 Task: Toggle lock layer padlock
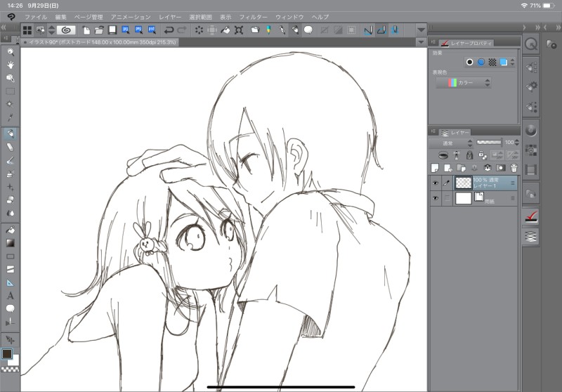point(469,155)
